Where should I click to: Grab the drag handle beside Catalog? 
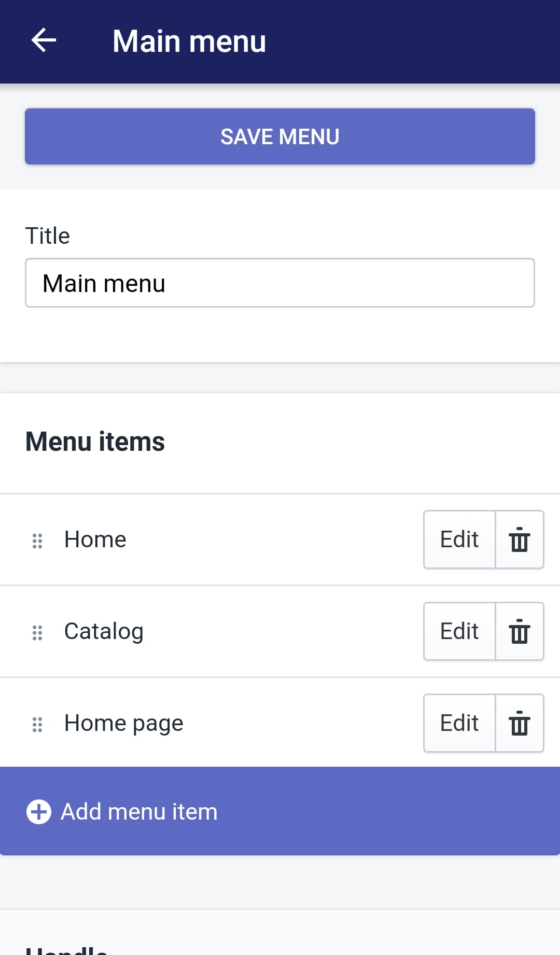pyautogui.click(x=37, y=632)
